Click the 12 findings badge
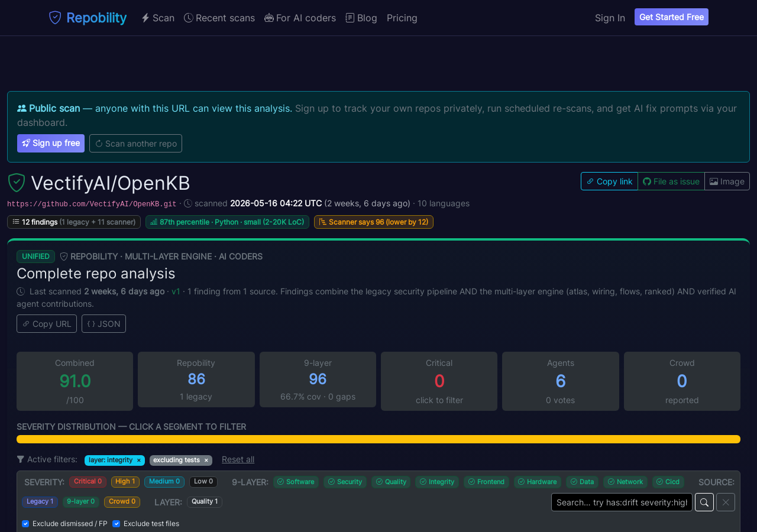This screenshot has width=757, height=532. (74, 222)
